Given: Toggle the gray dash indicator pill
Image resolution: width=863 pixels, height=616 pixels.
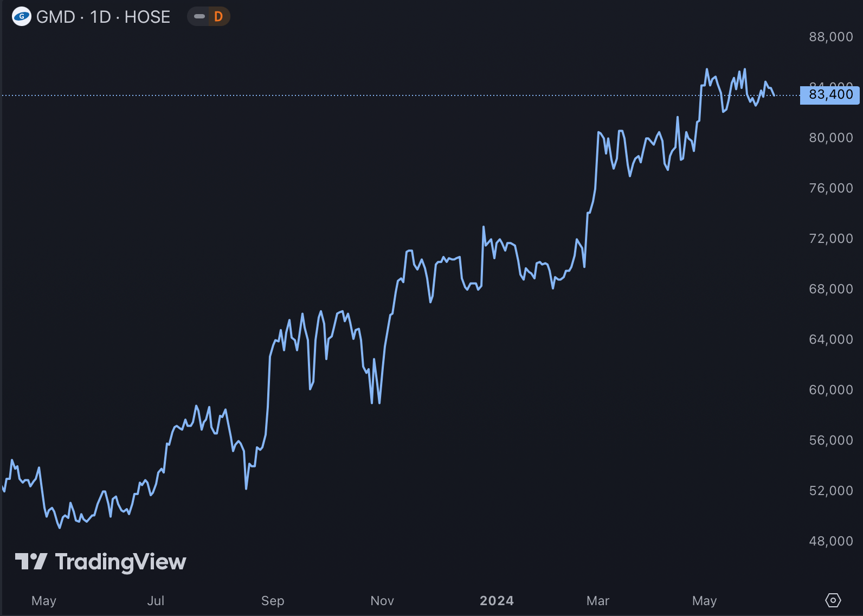Looking at the screenshot, I should pos(199,16).
